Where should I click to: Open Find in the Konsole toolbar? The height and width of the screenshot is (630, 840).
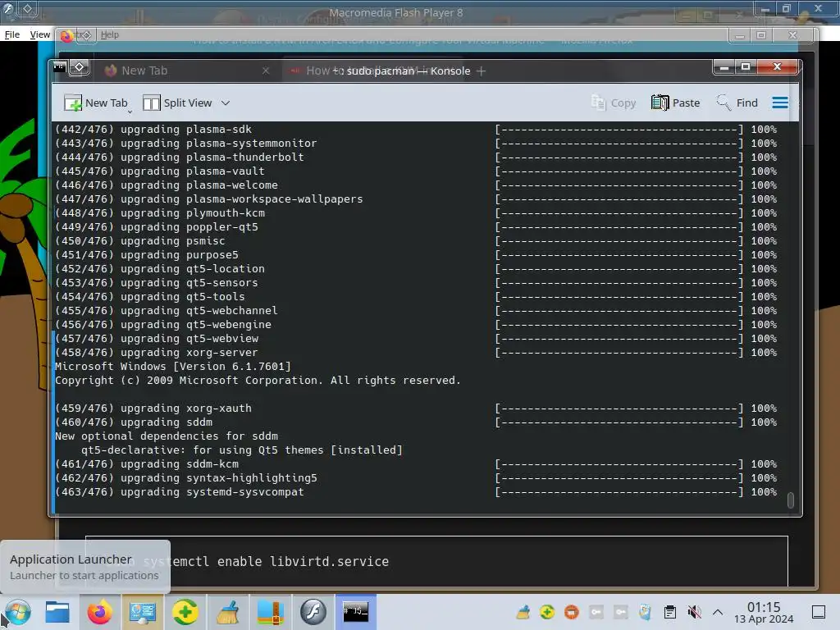pos(737,103)
